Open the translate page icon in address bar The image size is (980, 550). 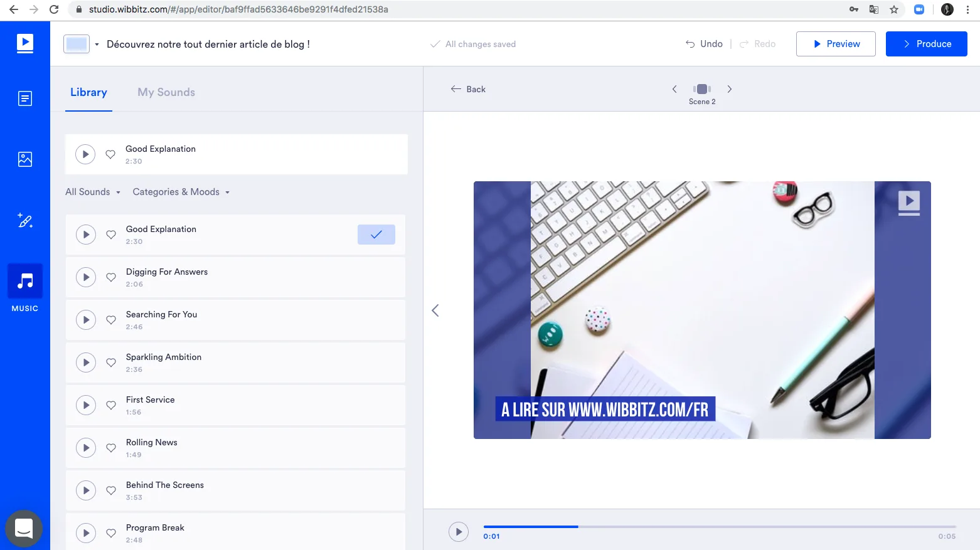874,9
